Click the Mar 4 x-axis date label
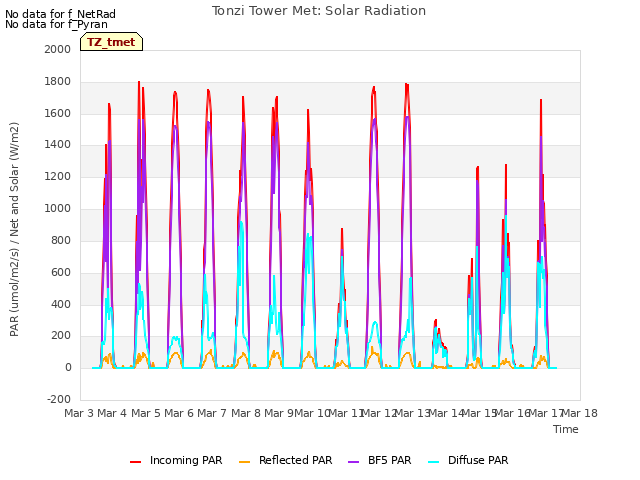This screenshot has width=640, height=480. [x=112, y=413]
